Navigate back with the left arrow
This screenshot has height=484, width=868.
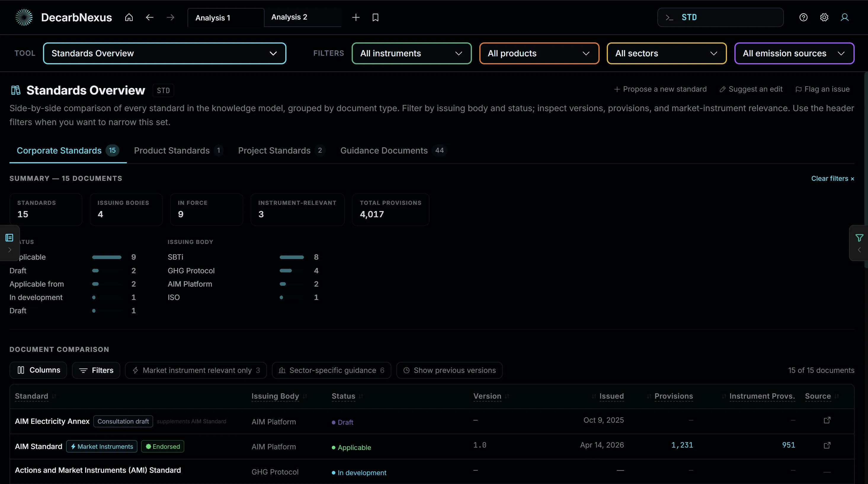[150, 17]
